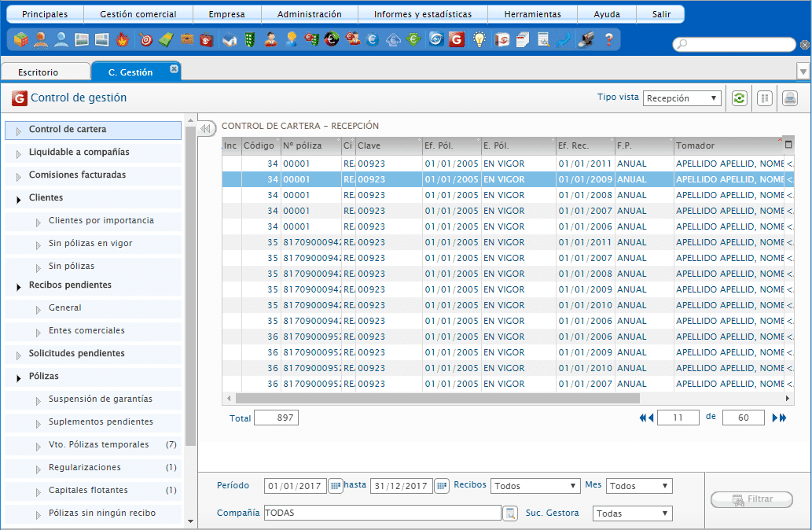Click the document with magnifier toolbar icon
Image resolution: width=812 pixels, height=530 pixels.
tap(543, 39)
